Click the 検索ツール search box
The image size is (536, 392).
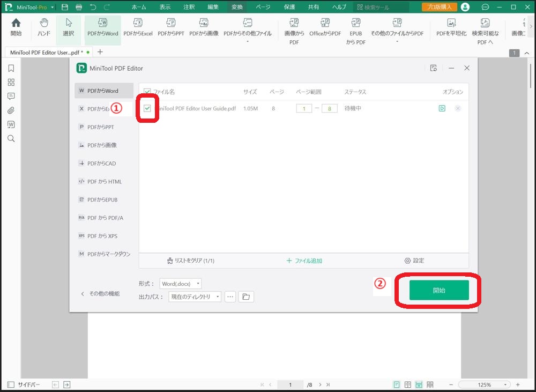pos(382,7)
